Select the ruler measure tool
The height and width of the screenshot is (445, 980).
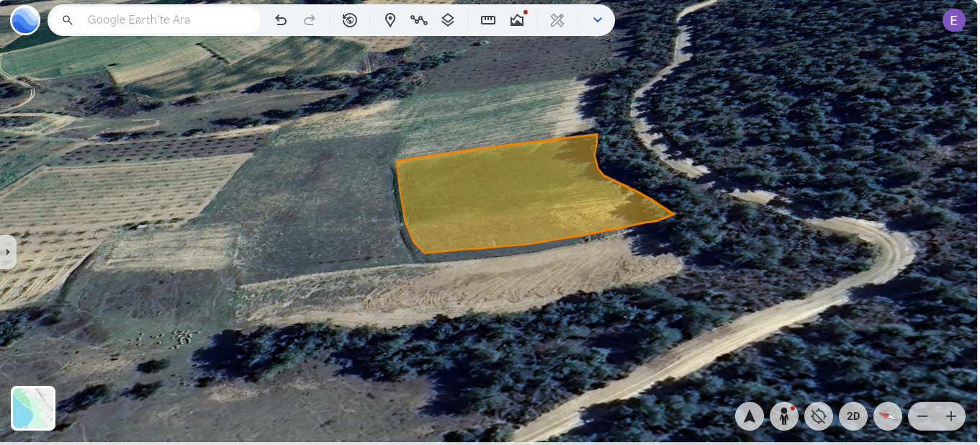click(488, 20)
